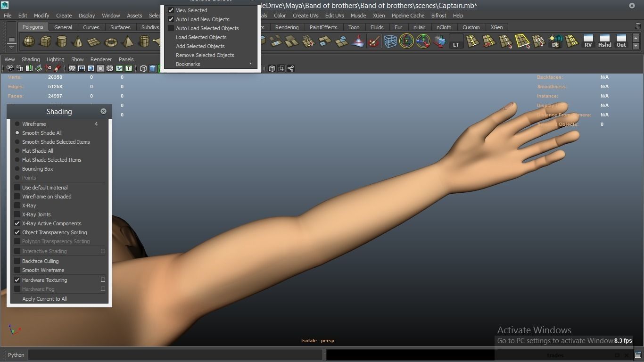Viewport: 644px width, 362px height.
Task: Click the overlapping squares panel toolbar icon
Action: coord(281,69)
